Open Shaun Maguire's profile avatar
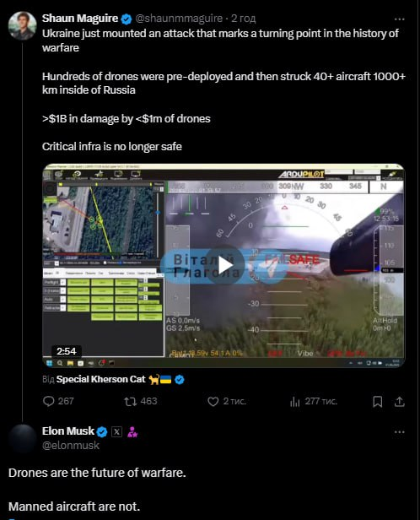 [22, 25]
